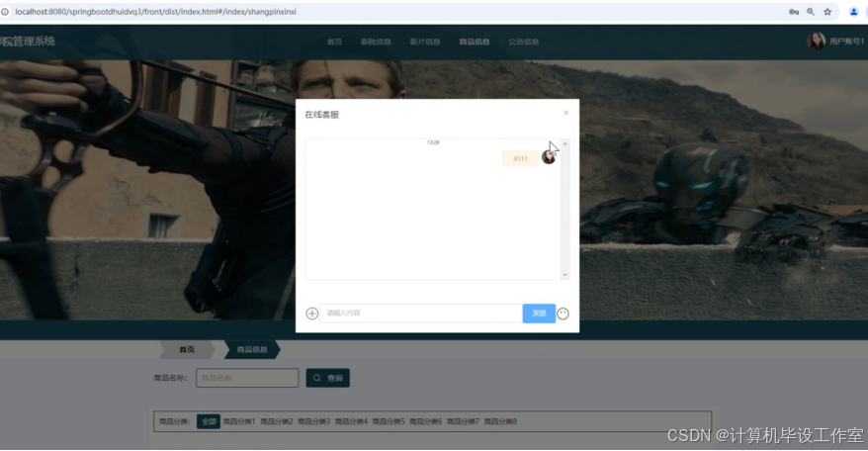Select the 4111 chat message bubble

(520, 158)
